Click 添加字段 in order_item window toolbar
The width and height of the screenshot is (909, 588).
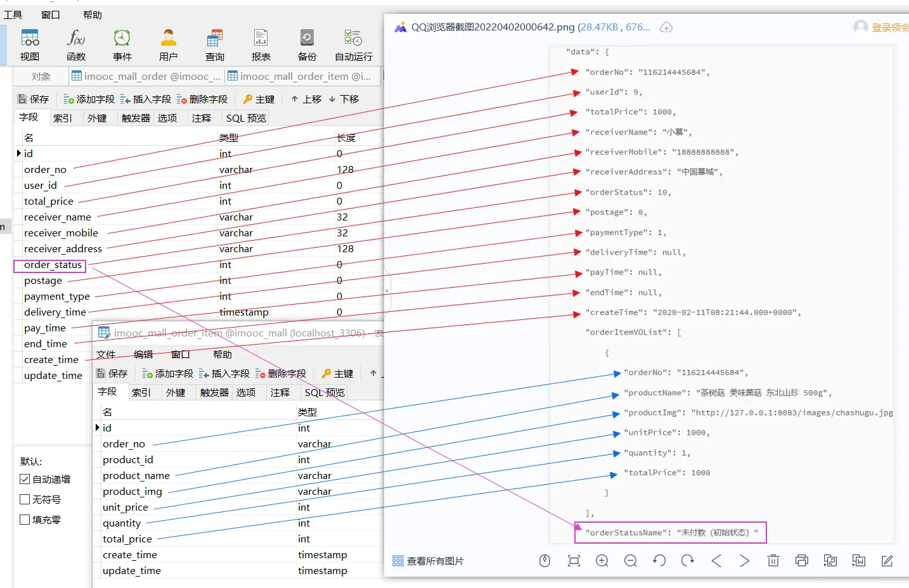[x=167, y=373]
